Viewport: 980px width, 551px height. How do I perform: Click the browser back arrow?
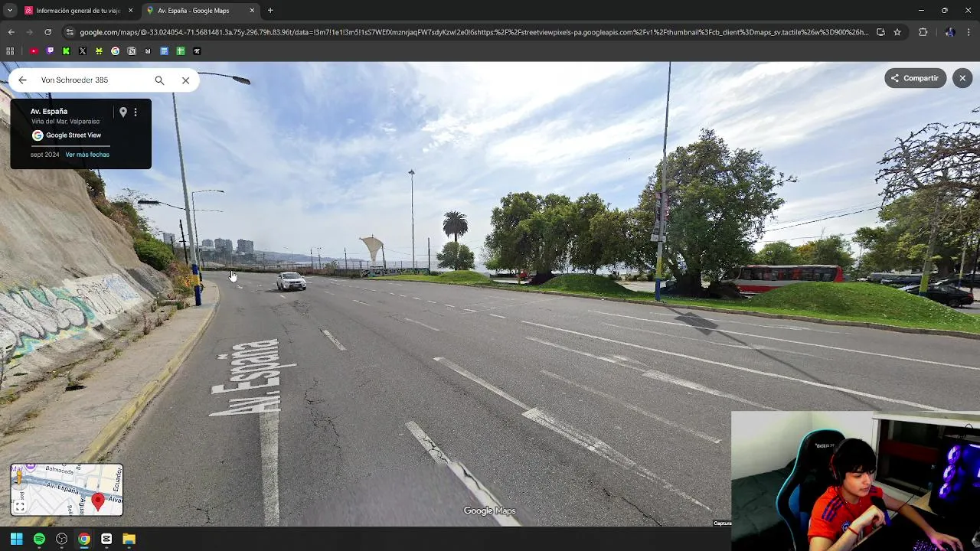click(11, 32)
